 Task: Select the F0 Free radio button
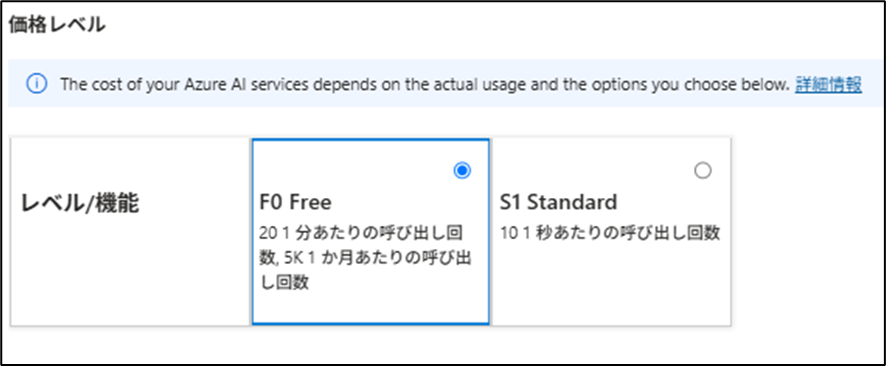[x=462, y=171]
